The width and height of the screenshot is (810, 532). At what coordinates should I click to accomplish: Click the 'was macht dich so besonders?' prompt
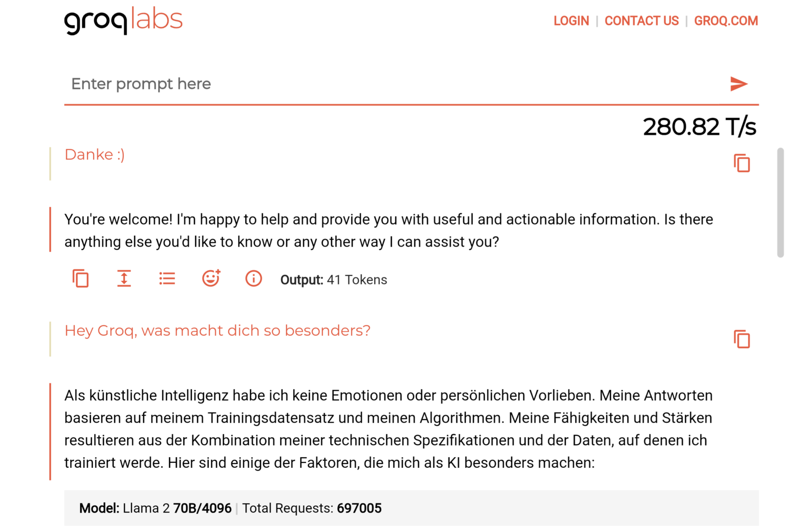217,331
